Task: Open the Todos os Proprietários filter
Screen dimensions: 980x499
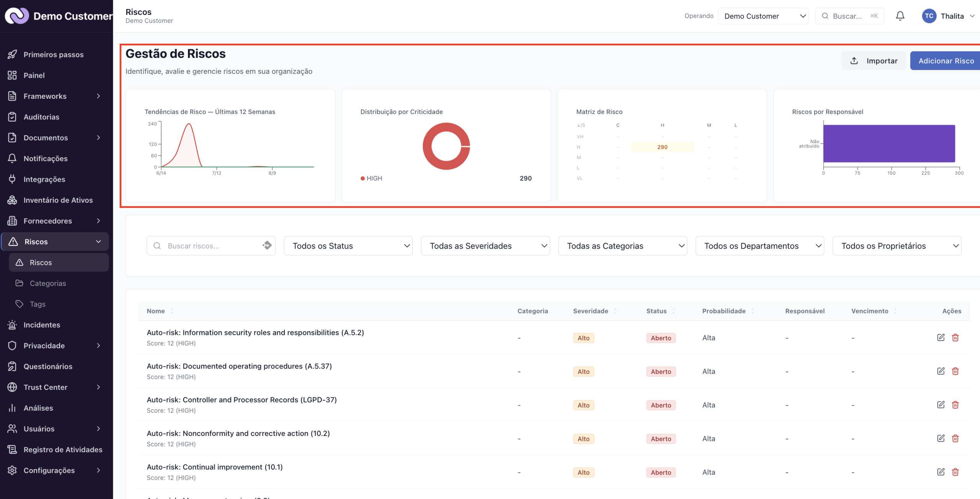Action: pos(897,246)
